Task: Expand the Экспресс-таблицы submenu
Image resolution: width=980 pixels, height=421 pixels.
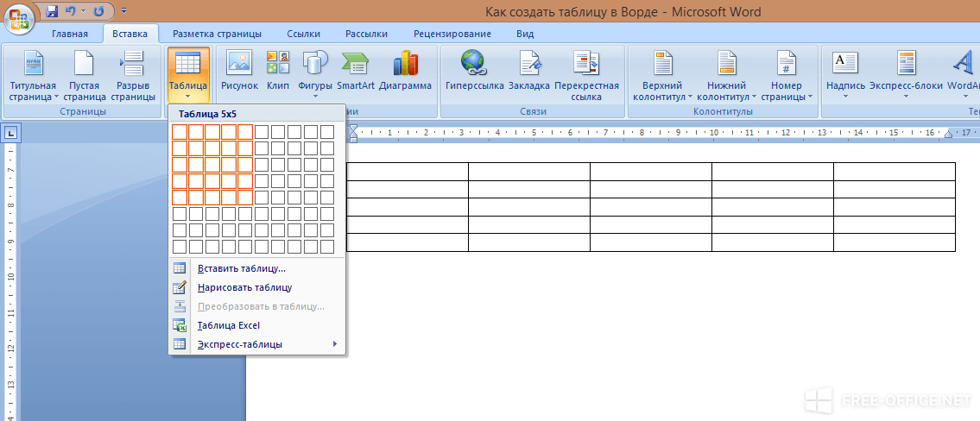Action: point(257,344)
